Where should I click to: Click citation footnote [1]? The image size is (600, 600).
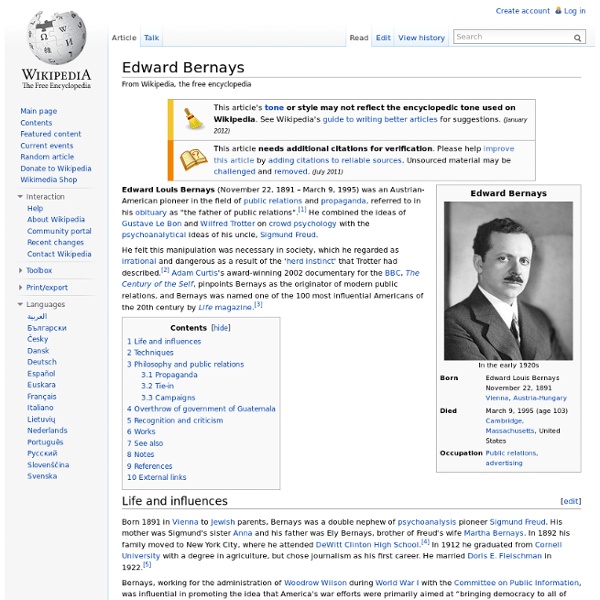coord(302,210)
